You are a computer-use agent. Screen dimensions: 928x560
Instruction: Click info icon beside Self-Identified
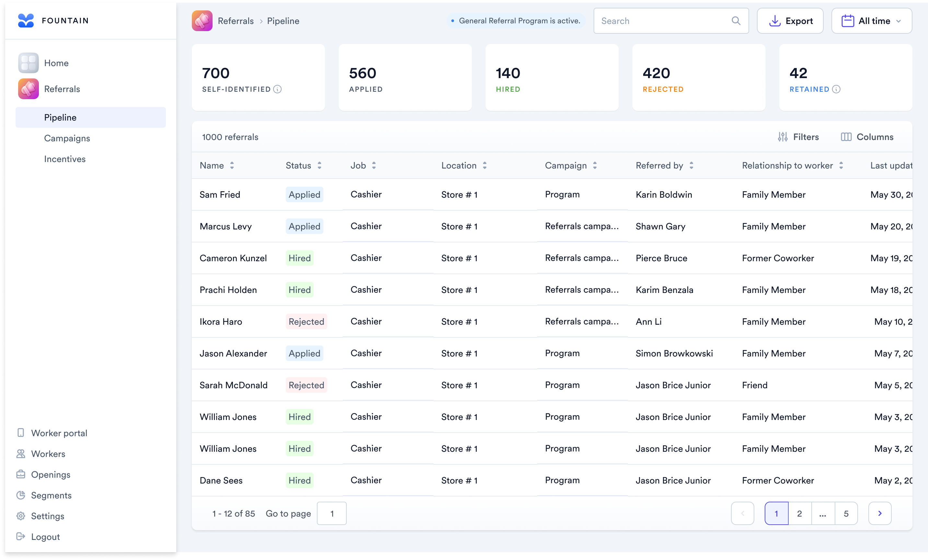point(278,89)
